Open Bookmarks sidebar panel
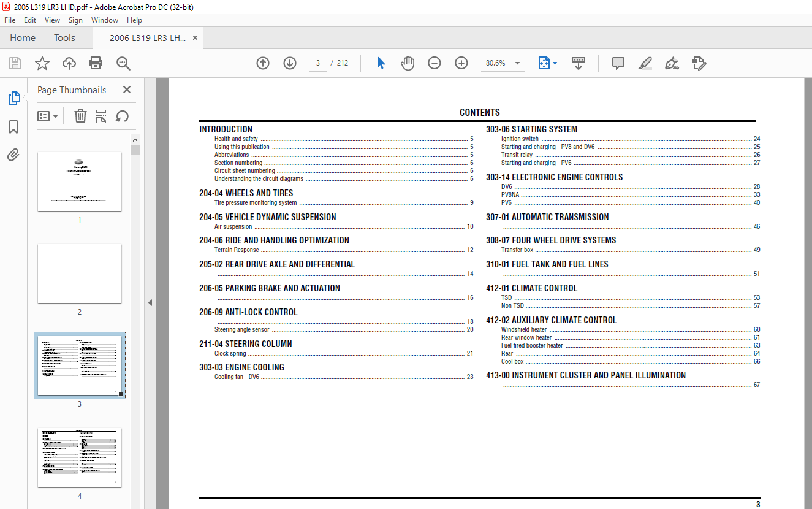Image resolution: width=812 pixels, height=509 pixels. (13, 127)
